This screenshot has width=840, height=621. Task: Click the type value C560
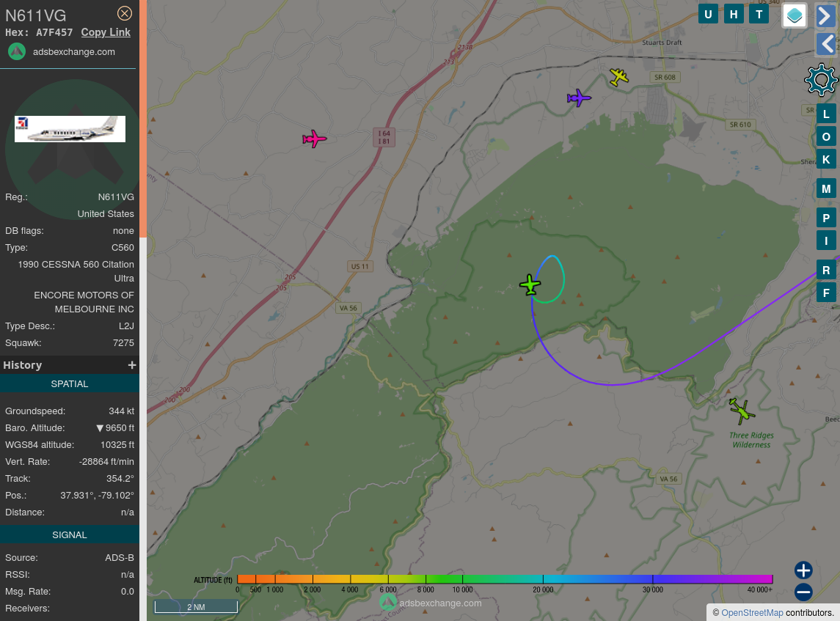click(x=123, y=248)
